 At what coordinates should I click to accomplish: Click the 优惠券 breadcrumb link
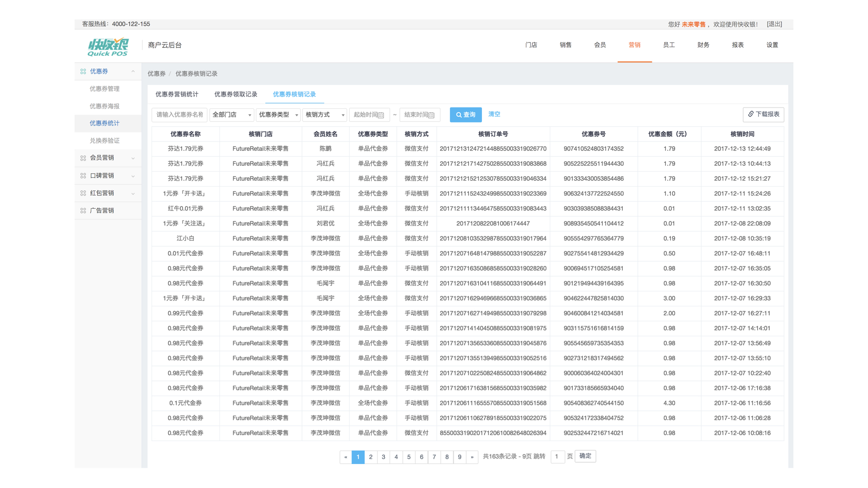(156, 74)
